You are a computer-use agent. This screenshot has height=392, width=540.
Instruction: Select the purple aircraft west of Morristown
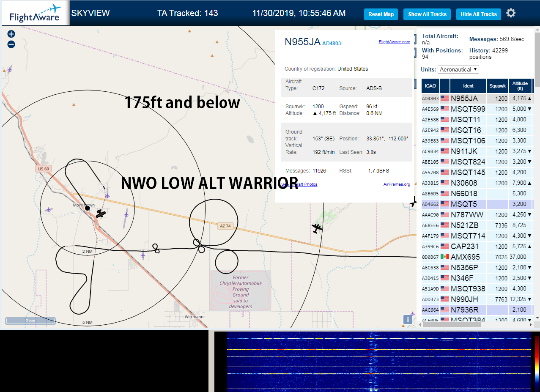[x=49, y=209]
